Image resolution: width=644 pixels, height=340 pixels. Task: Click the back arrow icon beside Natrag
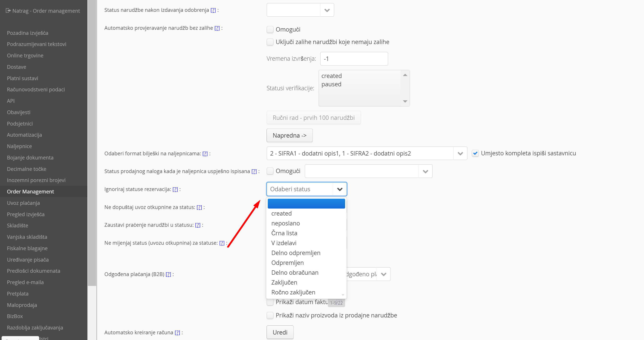[x=8, y=11]
